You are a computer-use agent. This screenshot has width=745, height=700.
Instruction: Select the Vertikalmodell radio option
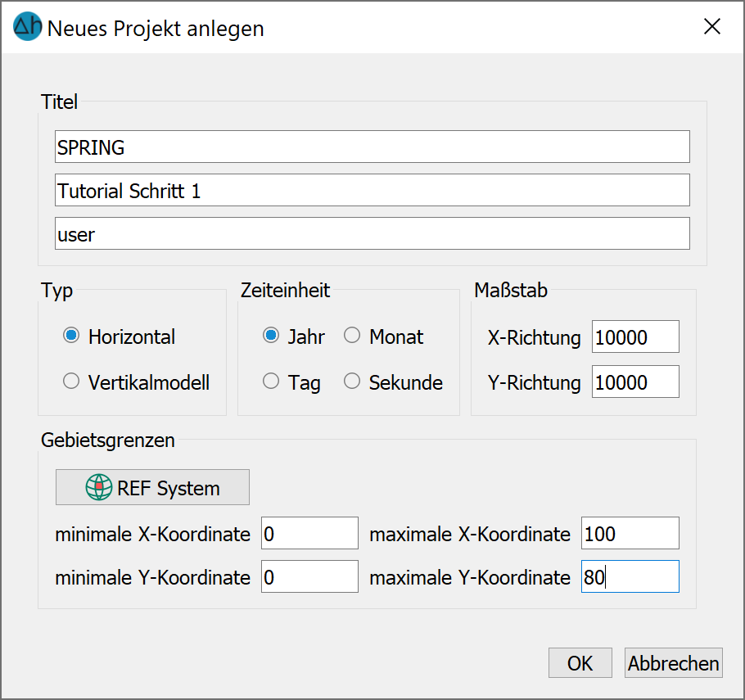pyautogui.click(x=71, y=381)
